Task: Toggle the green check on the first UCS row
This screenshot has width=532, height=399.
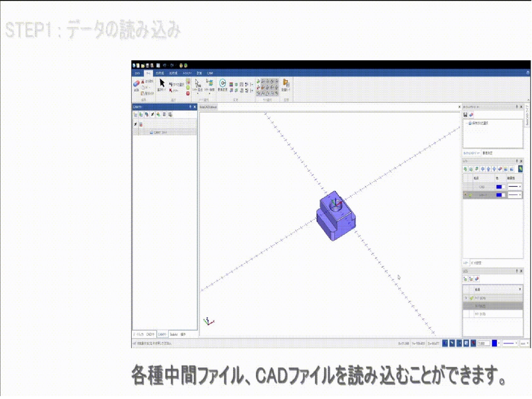Action: click(471, 298)
